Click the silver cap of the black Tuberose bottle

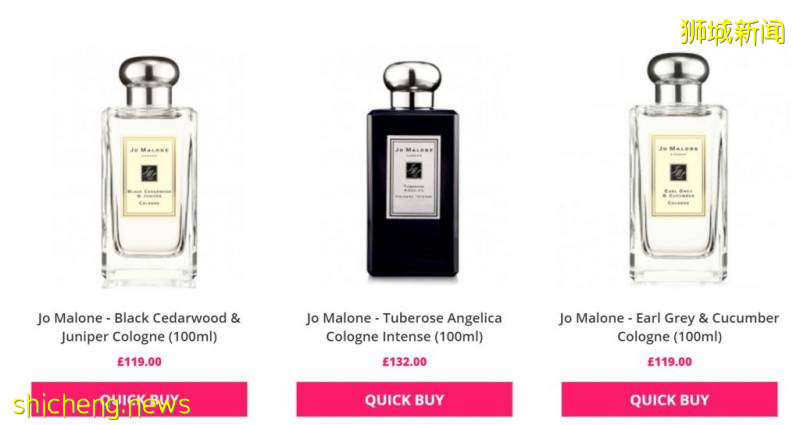pos(412,85)
